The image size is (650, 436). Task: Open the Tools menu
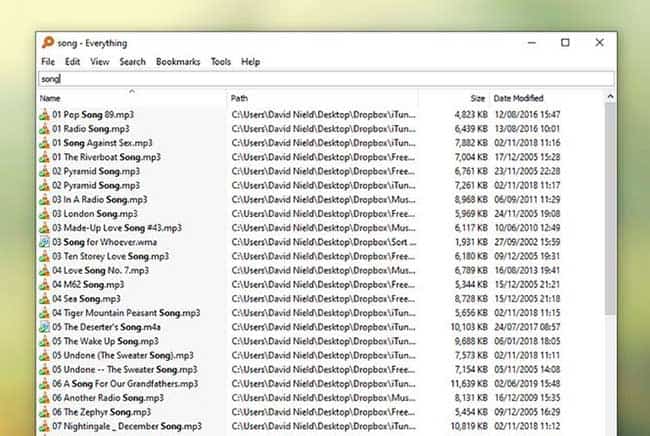(220, 62)
